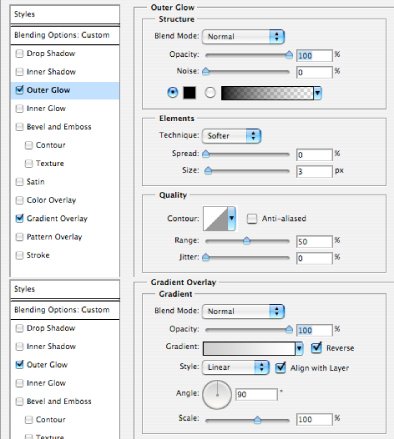Enable the Anti-aliased checkbox
The image size is (394, 439).
tap(252, 219)
